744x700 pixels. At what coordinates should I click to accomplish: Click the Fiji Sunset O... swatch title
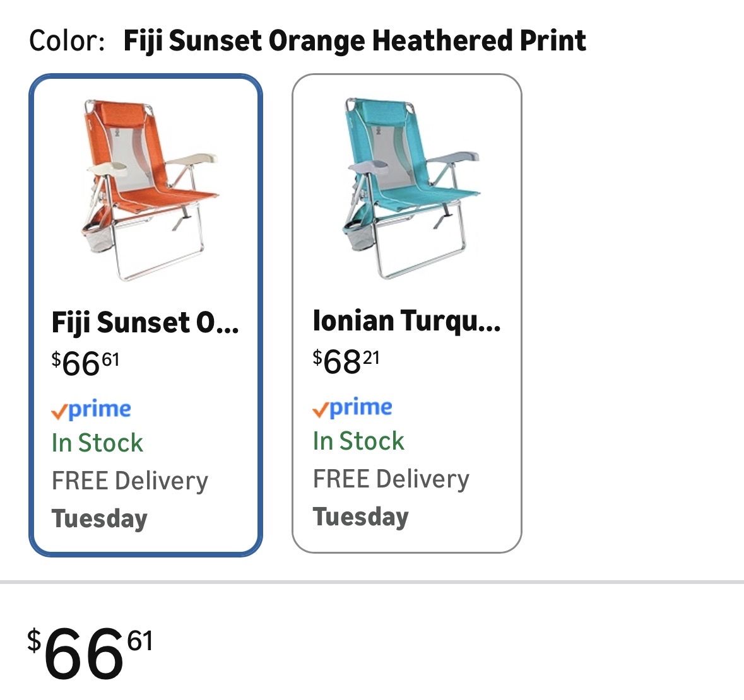click(145, 323)
